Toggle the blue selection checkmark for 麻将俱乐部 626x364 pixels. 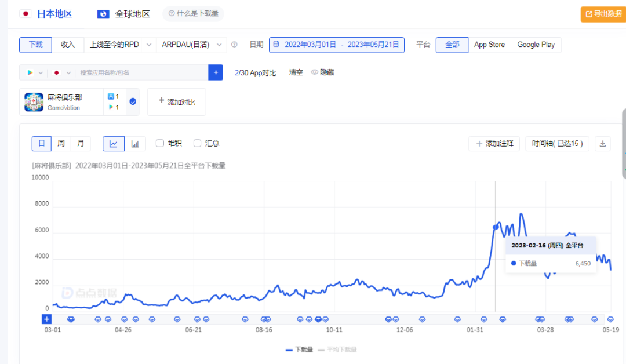[x=133, y=101]
